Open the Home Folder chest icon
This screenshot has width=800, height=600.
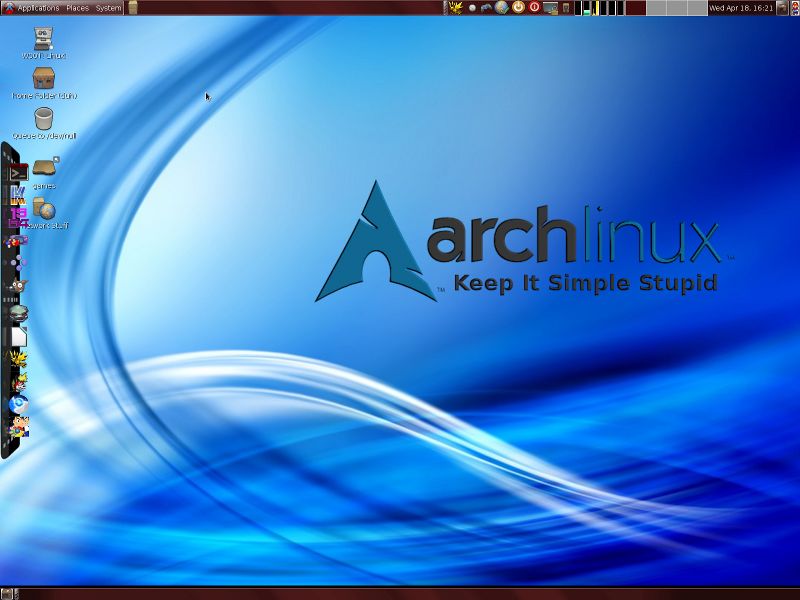pos(44,78)
